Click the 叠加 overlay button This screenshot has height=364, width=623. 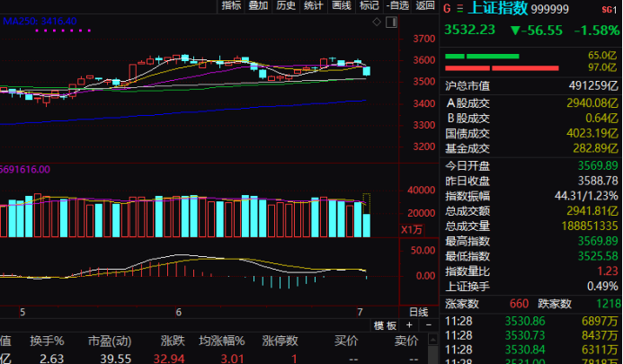(258, 5)
